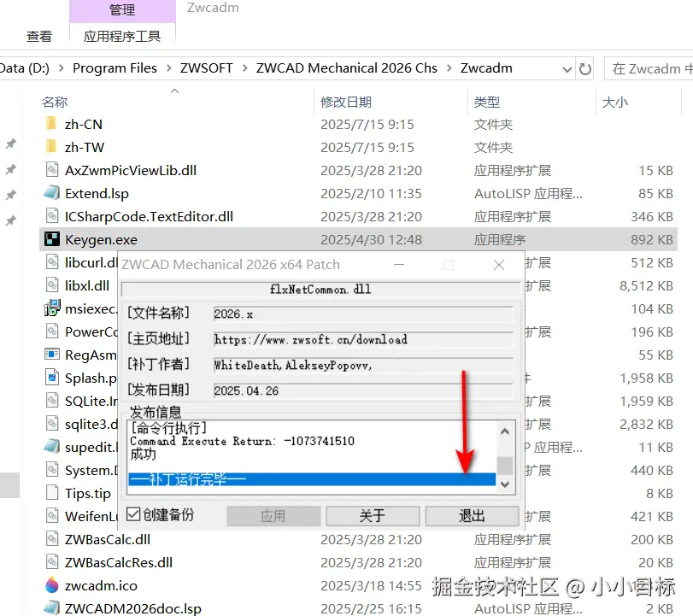The width and height of the screenshot is (693, 616).
Task: Click the System.D dll file icon
Action: tap(52, 470)
